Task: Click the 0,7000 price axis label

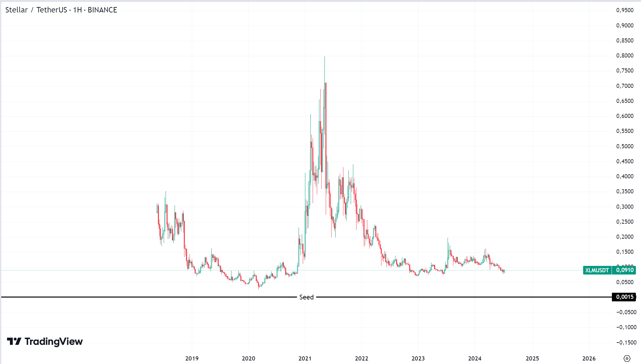Action: [625, 86]
